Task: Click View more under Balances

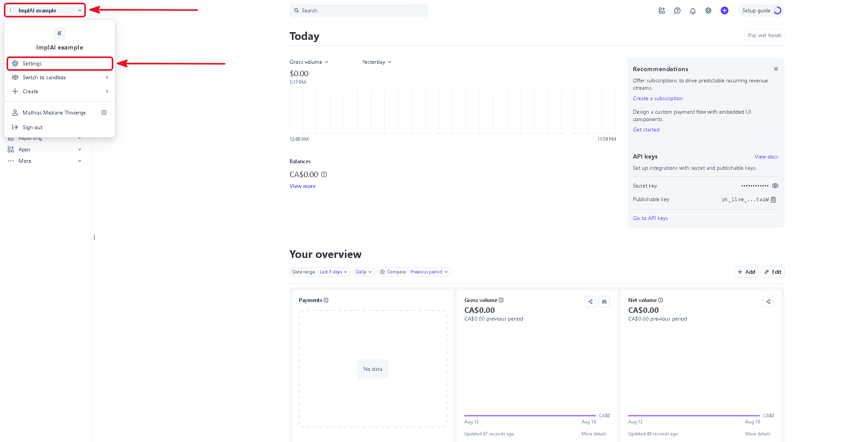Action: tap(302, 186)
